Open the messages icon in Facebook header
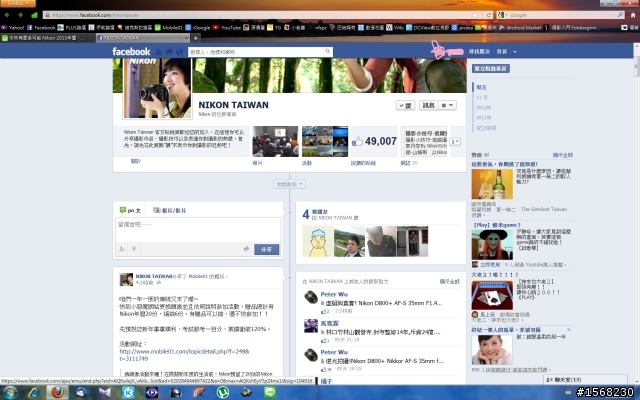The height and width of the screenshot is (400, 640). pos(169,52)
